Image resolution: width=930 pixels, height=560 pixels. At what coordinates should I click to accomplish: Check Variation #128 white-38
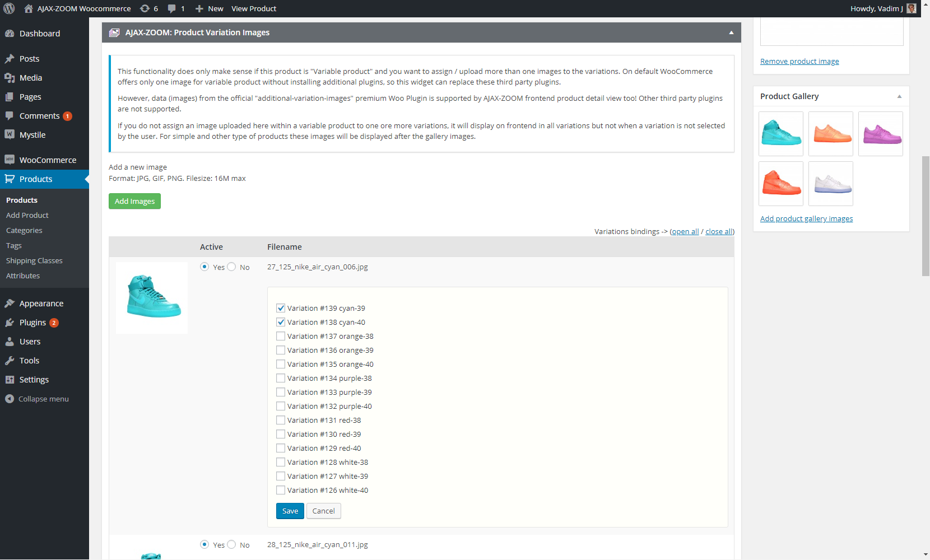[x=281, y=462]
